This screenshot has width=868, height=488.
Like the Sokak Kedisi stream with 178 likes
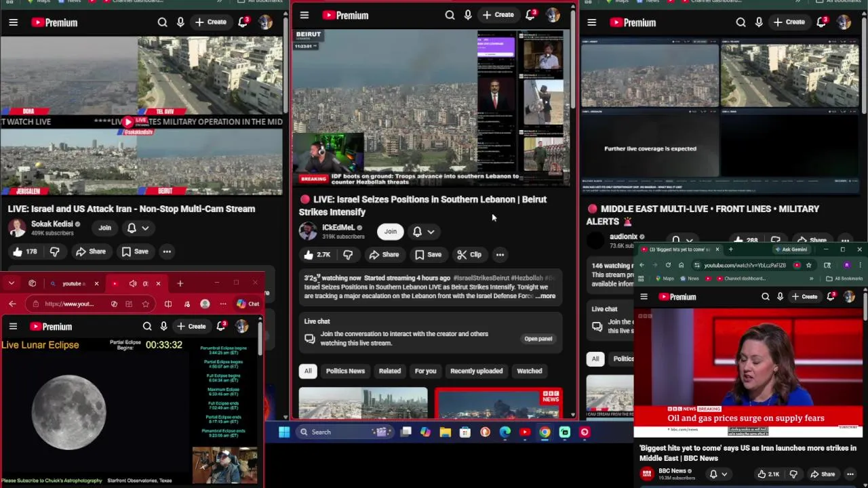pos(24,251)
